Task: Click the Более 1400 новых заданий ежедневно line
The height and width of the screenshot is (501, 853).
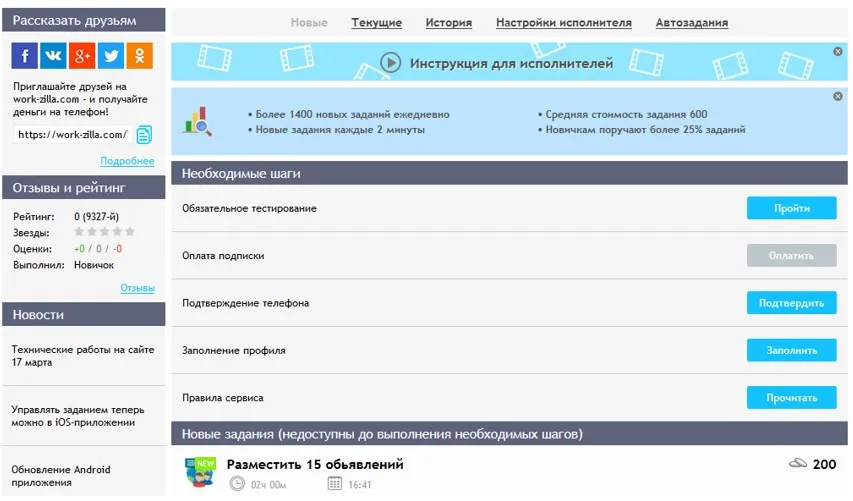Action: [349, 114]
